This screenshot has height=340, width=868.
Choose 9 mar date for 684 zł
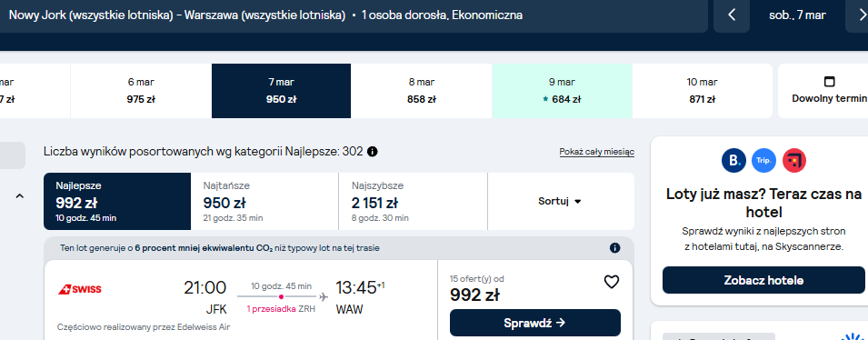pos(562,91)
